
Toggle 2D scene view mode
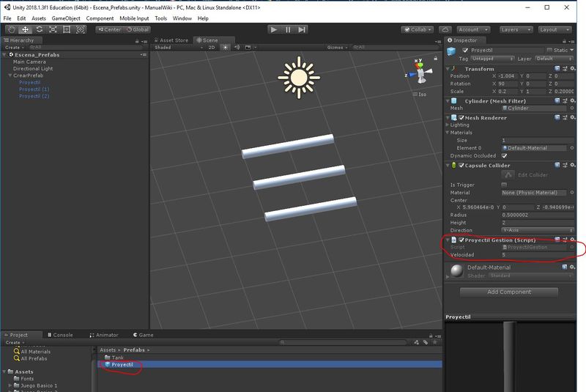[x=212, y=48]
